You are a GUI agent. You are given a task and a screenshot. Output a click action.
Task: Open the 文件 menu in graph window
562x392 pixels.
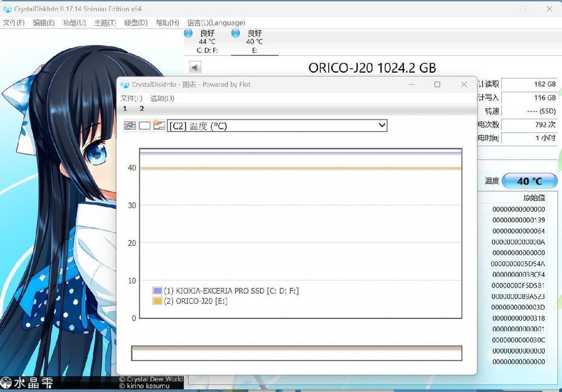tap(132, 98)
